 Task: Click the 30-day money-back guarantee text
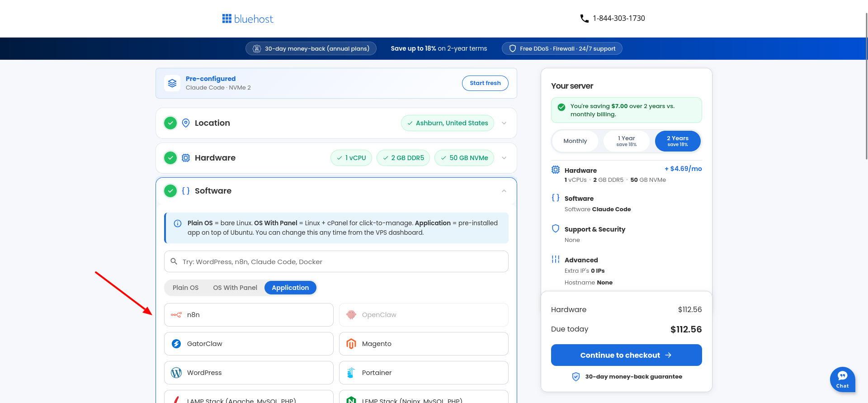tap(633, 377)
